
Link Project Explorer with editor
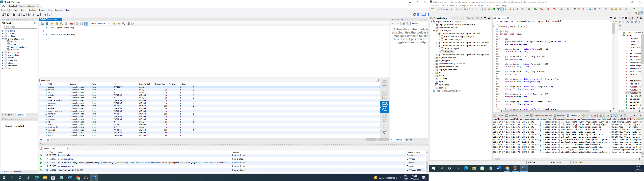(468, 18)
